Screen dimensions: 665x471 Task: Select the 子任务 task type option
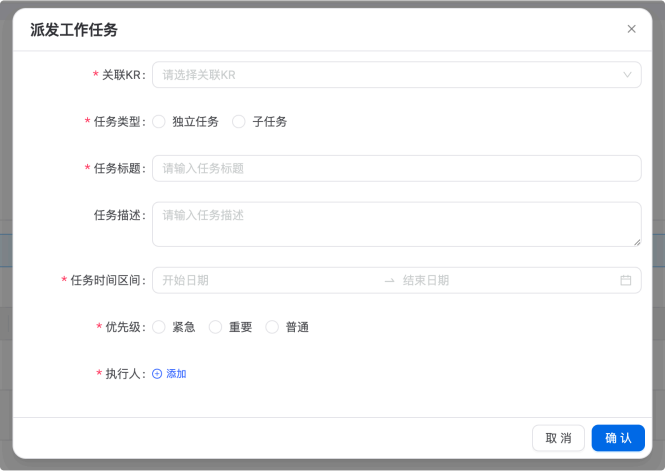239,122
